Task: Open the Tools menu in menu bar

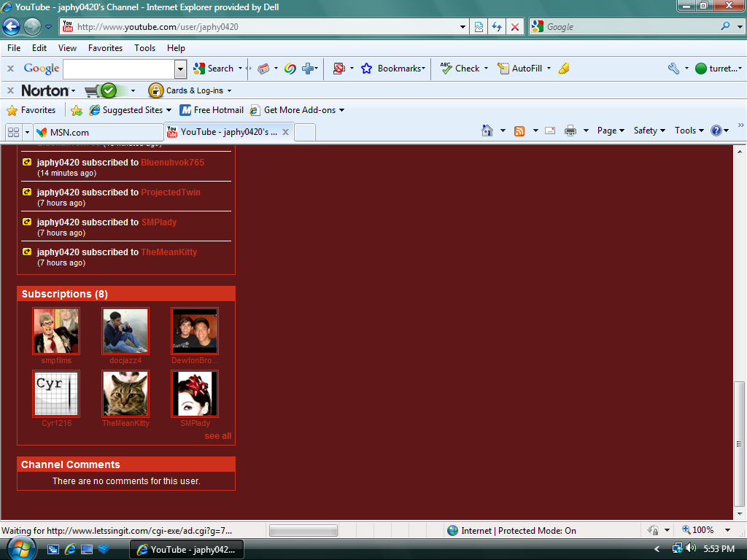Action: click(x=145, y=48)
